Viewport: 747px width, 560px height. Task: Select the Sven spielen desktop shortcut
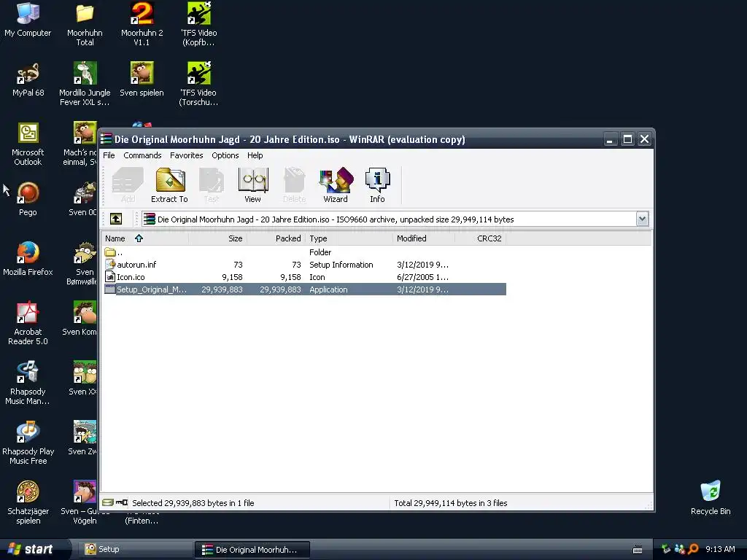pyautogui.click(x=142, y=79)
